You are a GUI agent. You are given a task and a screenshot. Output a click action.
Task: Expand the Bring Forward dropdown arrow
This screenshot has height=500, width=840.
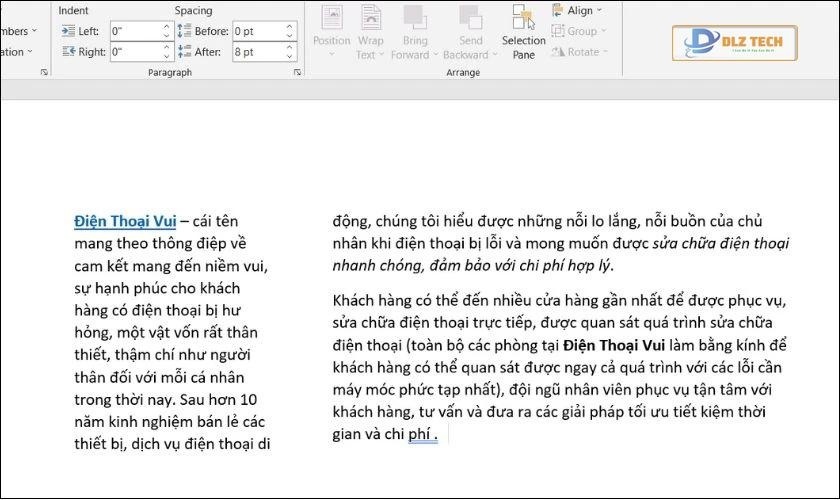pos(435,55)
